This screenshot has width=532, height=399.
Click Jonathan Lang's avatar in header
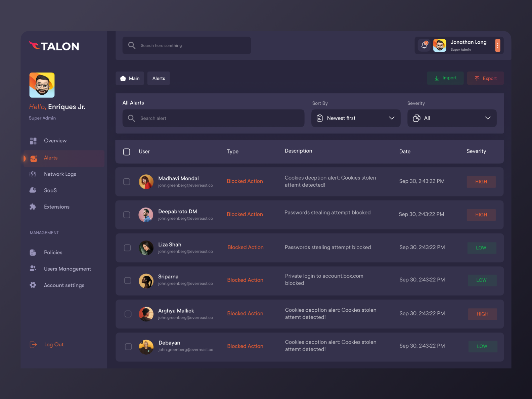pyautogui.click(x=440, y=45)
